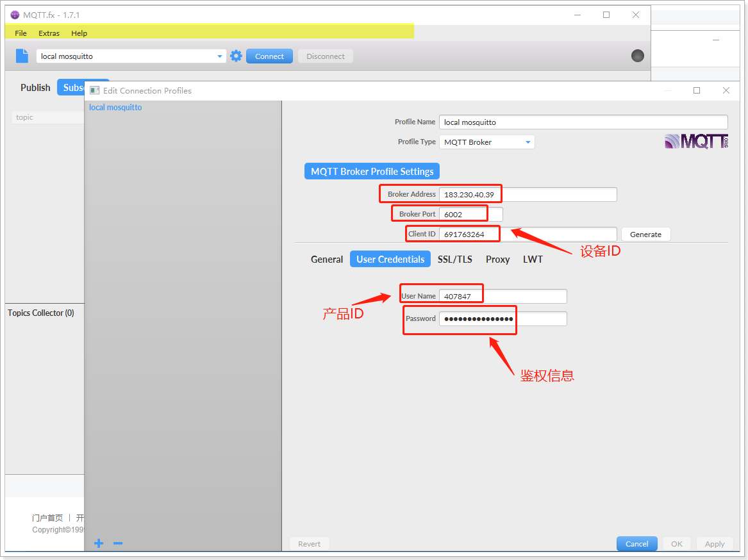Focus the Broker Address field
This screenshot has height=560, width=748.
tap(528, 195)
